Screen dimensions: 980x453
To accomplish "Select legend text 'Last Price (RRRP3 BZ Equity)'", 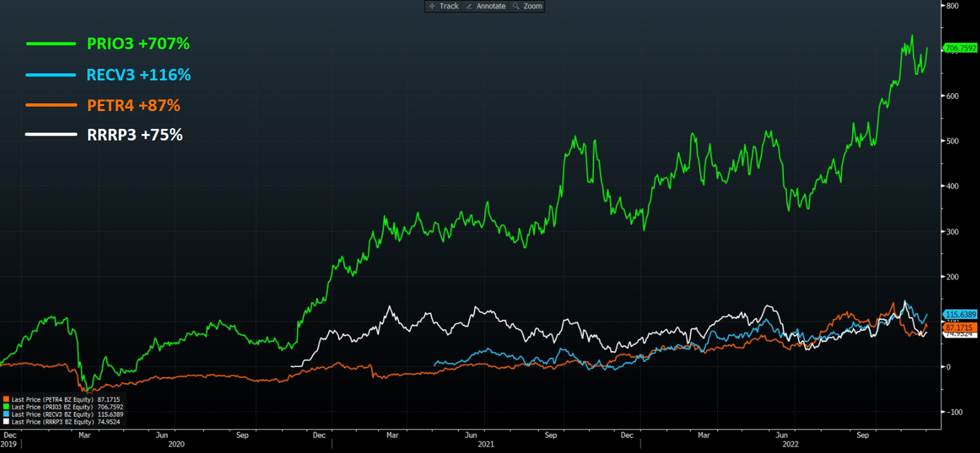I will pos(52,422).
